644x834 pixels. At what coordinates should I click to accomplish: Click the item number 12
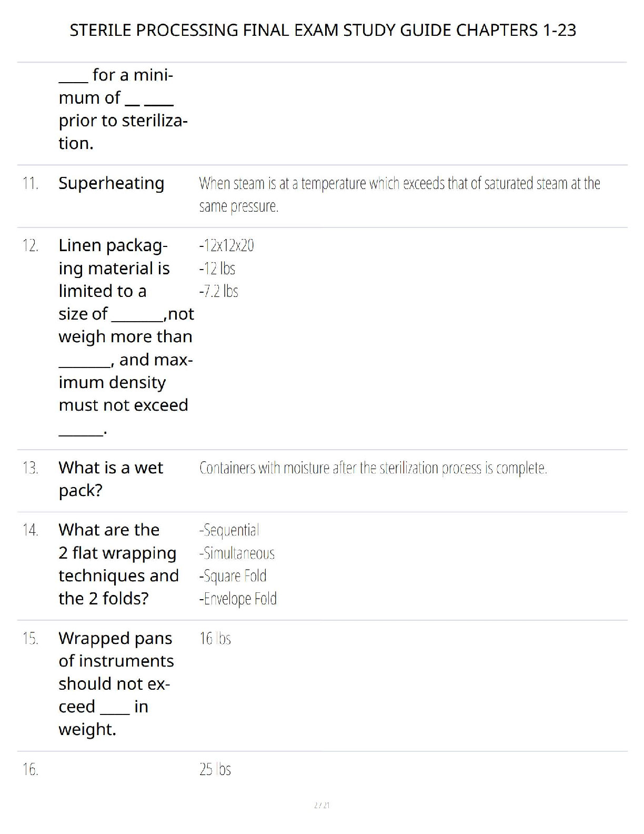30,245
